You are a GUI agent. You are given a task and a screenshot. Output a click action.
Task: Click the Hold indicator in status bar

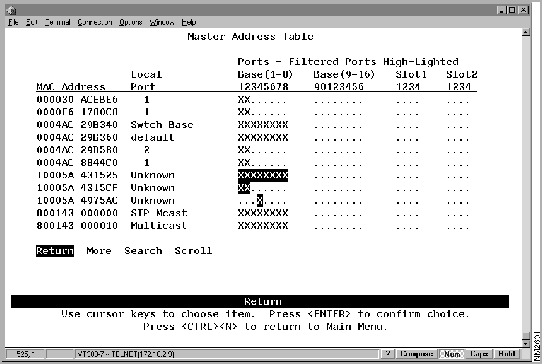pyautogui.click(x=507, y=354)
